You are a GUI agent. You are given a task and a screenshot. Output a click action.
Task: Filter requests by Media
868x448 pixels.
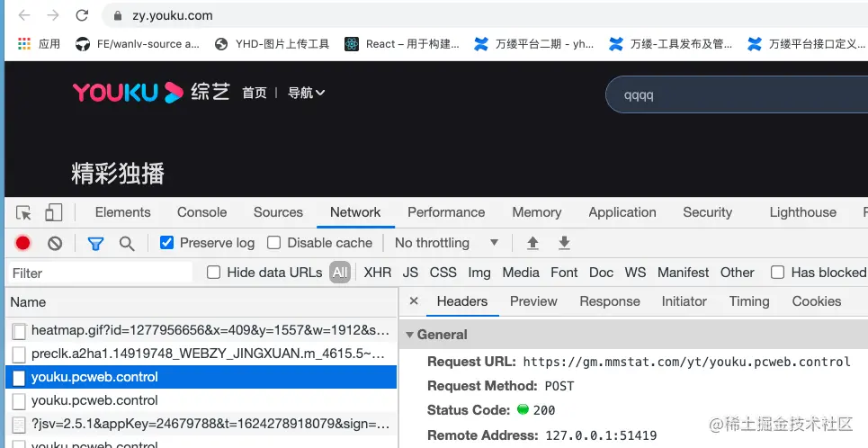point(521,273)
